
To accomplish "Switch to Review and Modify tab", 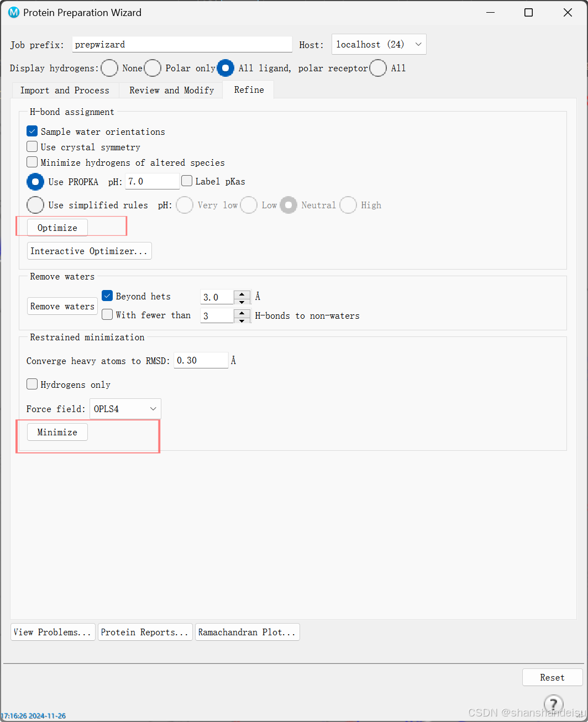I will [x=171, y=90].
